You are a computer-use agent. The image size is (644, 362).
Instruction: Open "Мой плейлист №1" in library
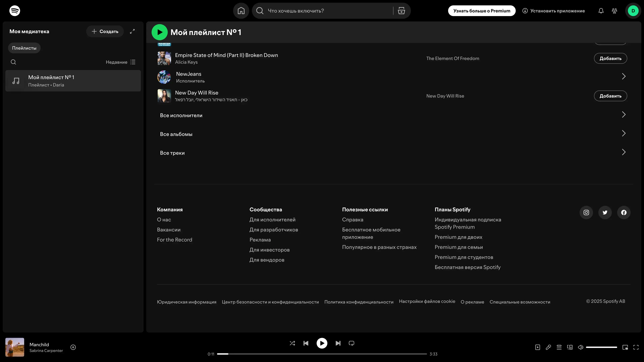(73, 81)
